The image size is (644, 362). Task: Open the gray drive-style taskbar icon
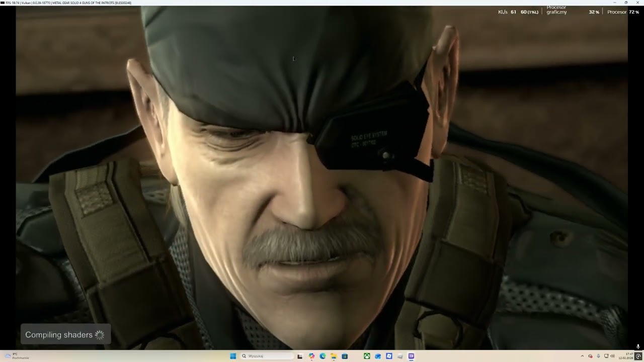[400, 356]
